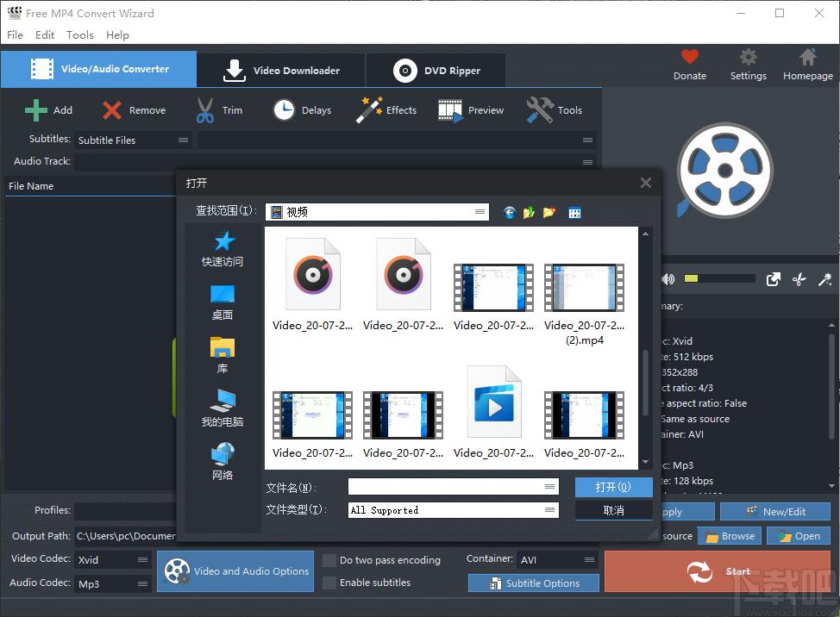Screen dimensions: 840x617
Task: Select 网络 network in sidebar
Action: coord(223,461)
